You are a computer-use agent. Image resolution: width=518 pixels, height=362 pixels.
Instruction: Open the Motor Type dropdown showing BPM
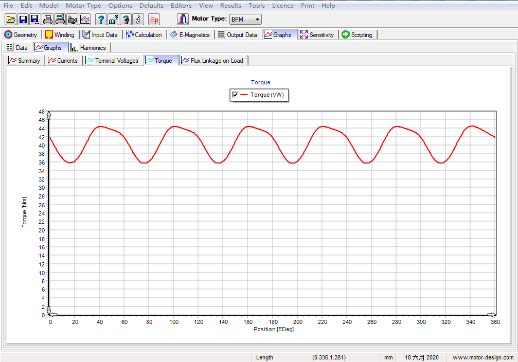click(245, 19)
